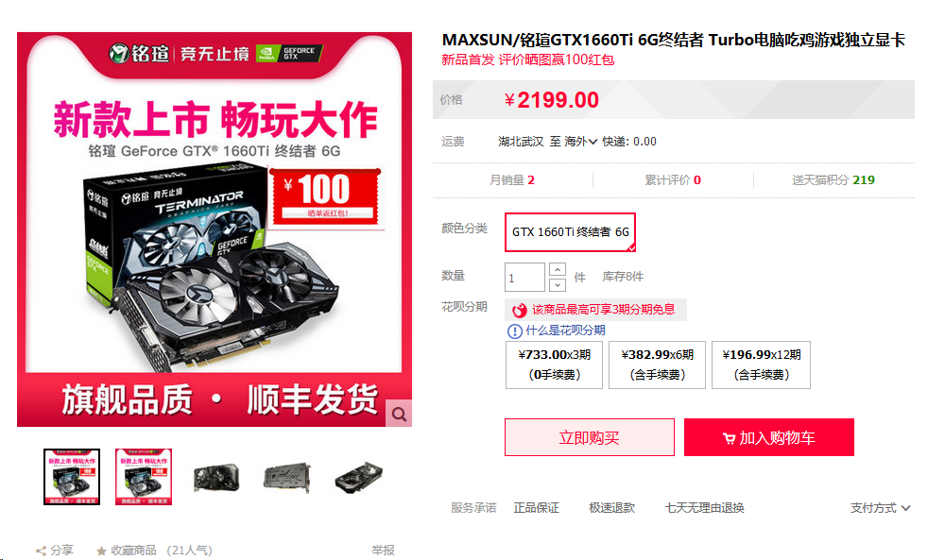Screen dimensions: 928x560
Task: Choose the ¥382.99x6期 installment plan
Action: 657,365
